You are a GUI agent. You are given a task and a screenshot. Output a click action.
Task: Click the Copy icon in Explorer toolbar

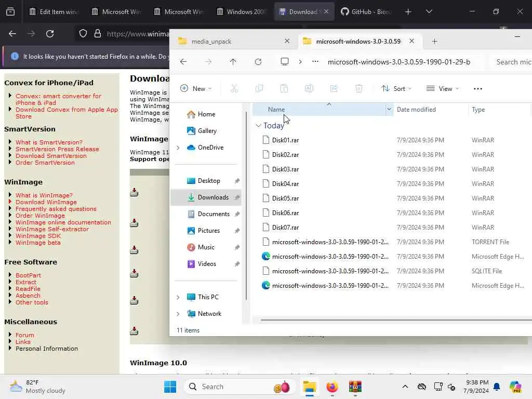[259, 88]
